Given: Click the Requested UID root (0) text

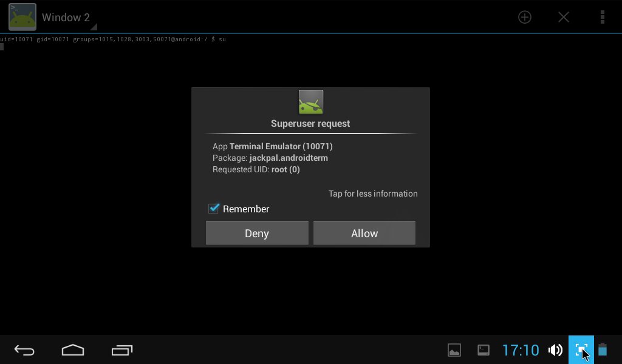Looking at the screenshot, I should coord(256,169).
